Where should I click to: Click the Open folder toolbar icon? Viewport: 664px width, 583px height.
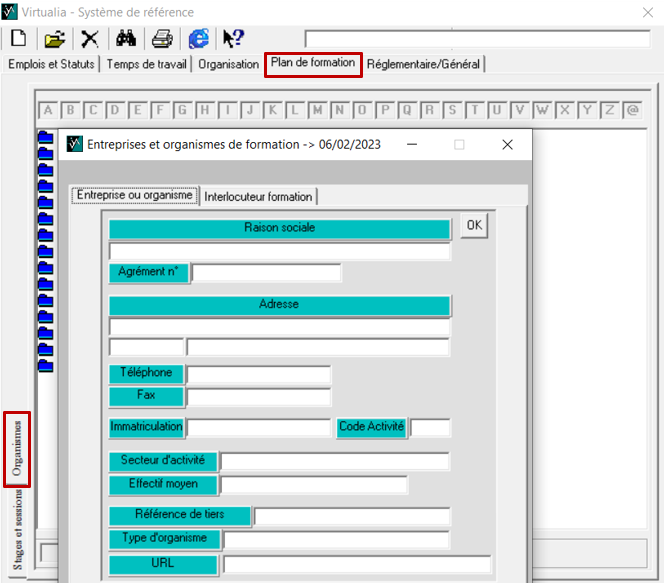55,39
